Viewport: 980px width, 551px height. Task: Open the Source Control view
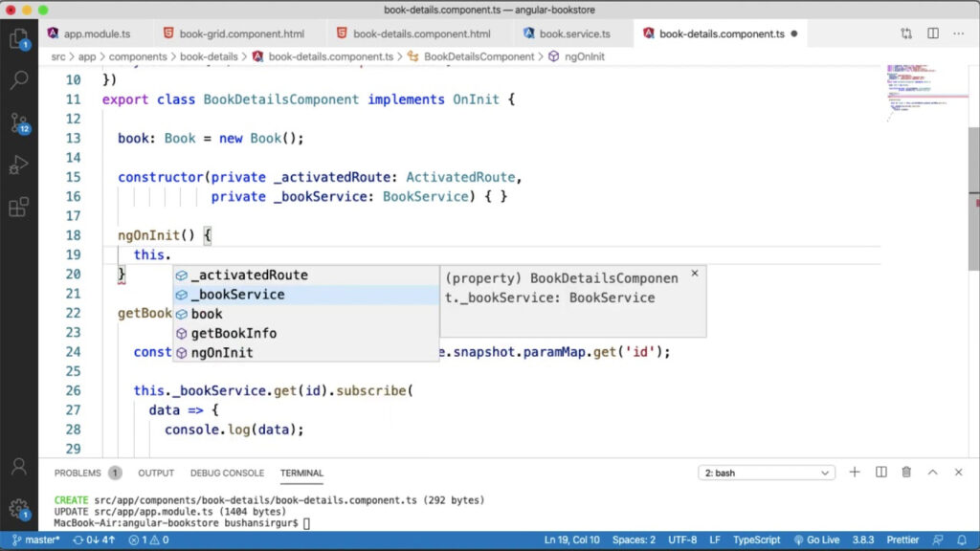point(19,122)
